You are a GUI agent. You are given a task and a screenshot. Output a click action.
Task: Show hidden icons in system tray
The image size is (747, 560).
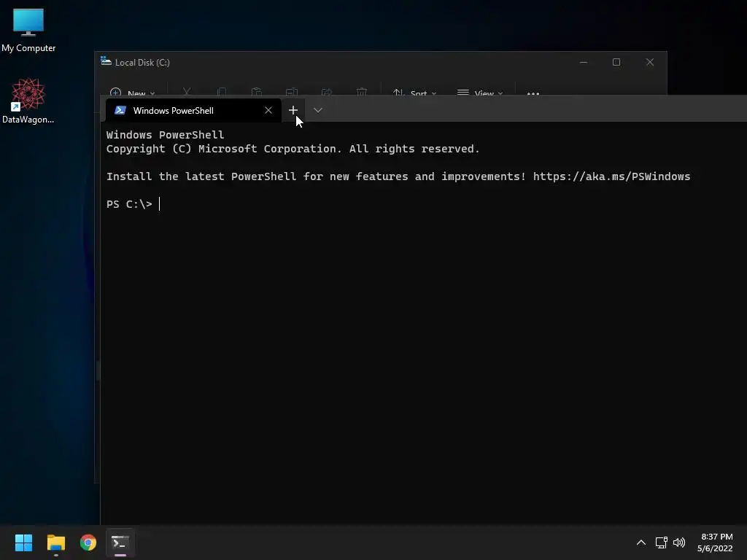click(641, 542)
